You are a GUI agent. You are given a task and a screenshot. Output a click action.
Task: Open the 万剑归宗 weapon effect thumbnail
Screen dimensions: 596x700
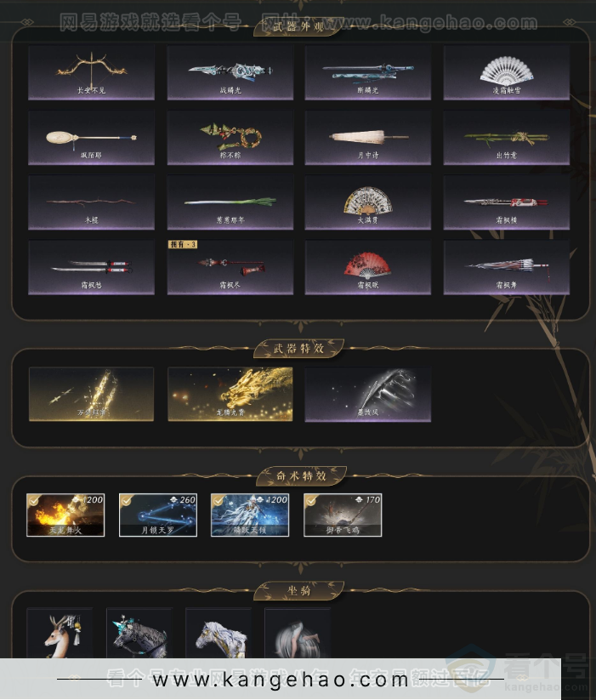point(92,394)
